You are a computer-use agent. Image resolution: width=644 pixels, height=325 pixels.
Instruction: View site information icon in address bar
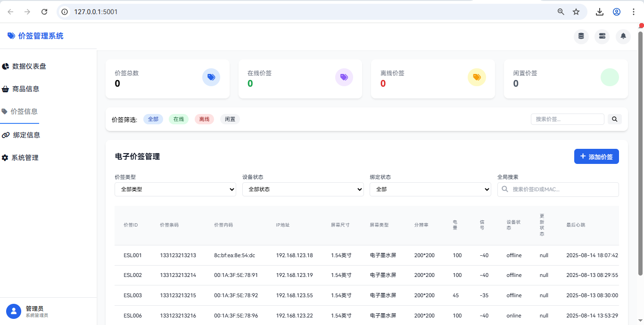(x=65, y=12)
